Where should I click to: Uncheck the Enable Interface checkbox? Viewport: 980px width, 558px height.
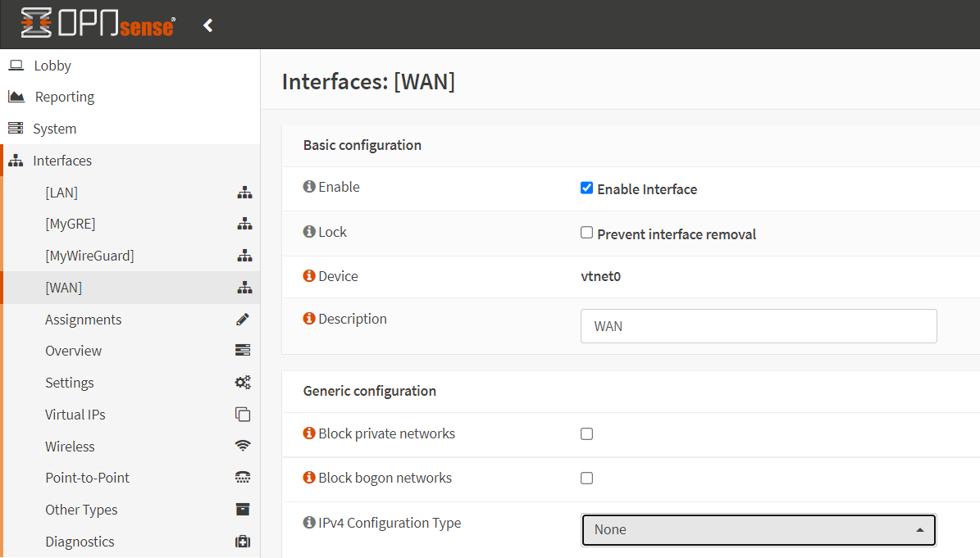pyautogui.click(x=586, y=188)
